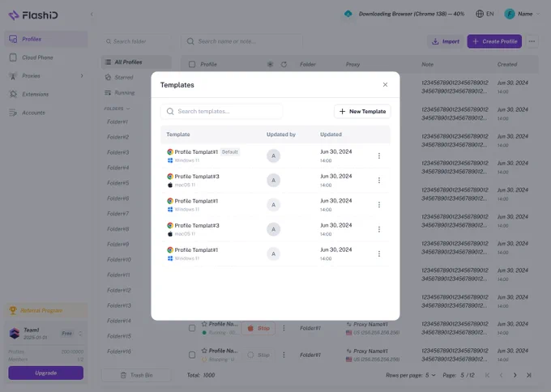551x392 pixels.
Task: Open Folder#5 in folder list
Action: 117,183
